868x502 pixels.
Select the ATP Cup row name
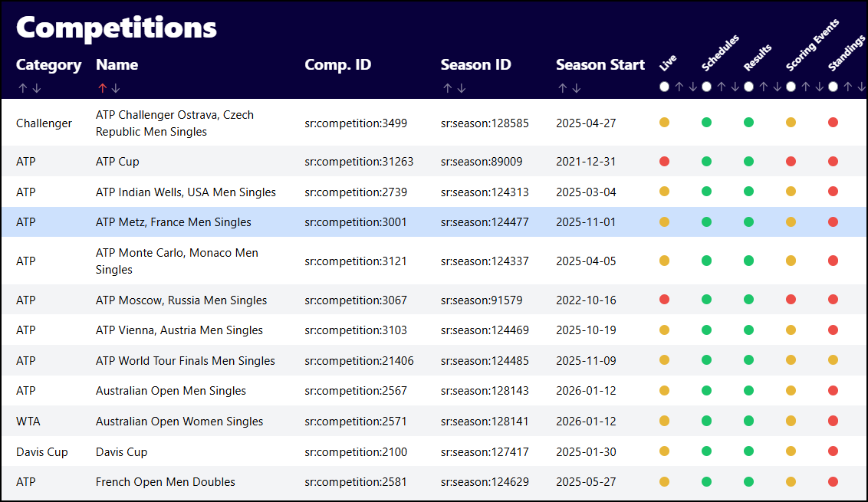117,162
